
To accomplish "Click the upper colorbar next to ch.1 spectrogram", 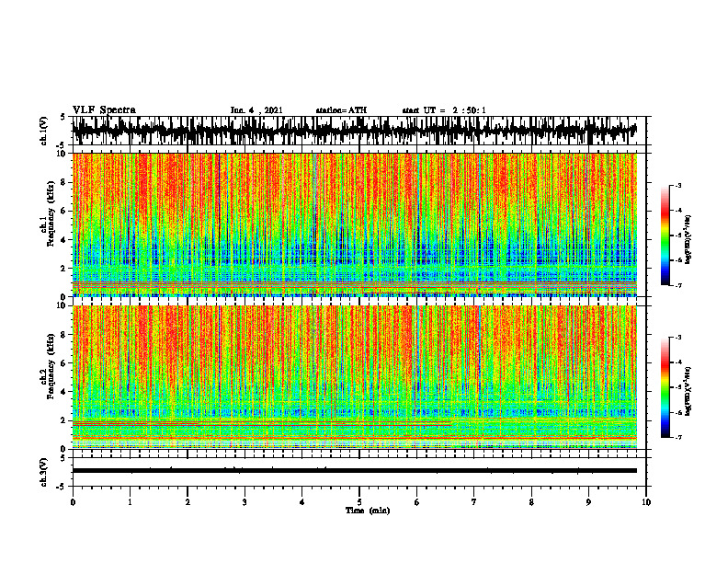I will 665,236.
